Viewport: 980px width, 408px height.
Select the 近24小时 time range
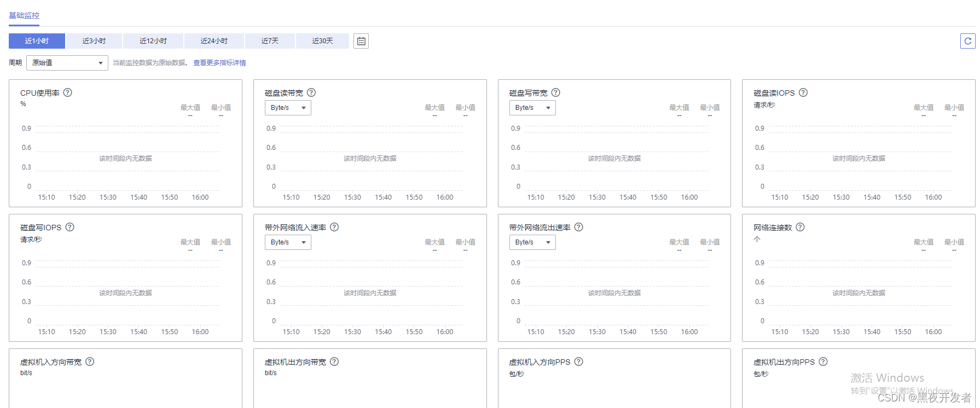pos(214,41)
